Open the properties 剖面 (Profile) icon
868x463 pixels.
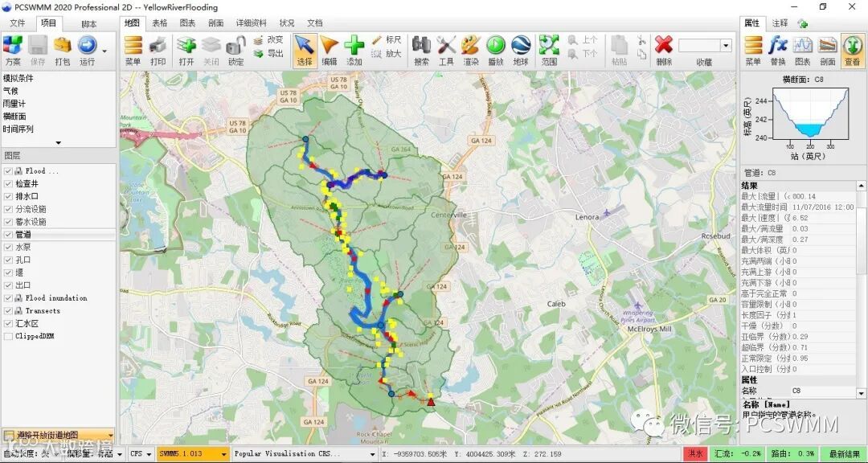(x=828, y=51)
